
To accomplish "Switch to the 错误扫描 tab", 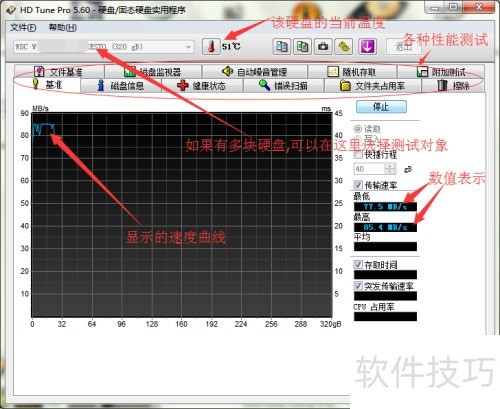I will point(283,86).
